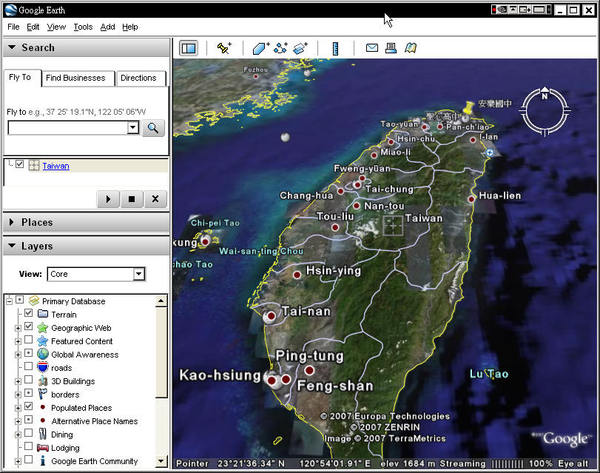
Task: Click the Fly To tab
Action: [22, 78]
